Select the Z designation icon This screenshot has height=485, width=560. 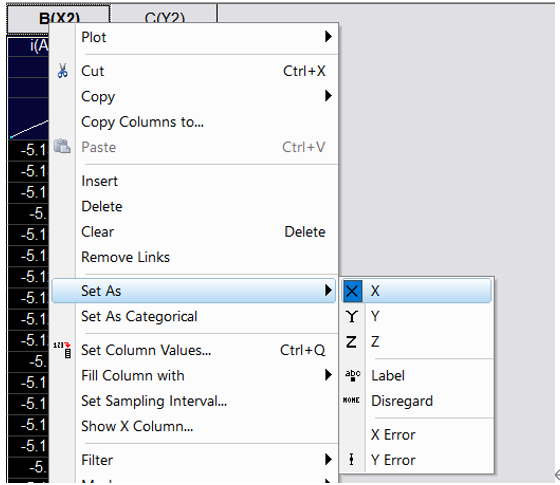[x=351, y=342]
